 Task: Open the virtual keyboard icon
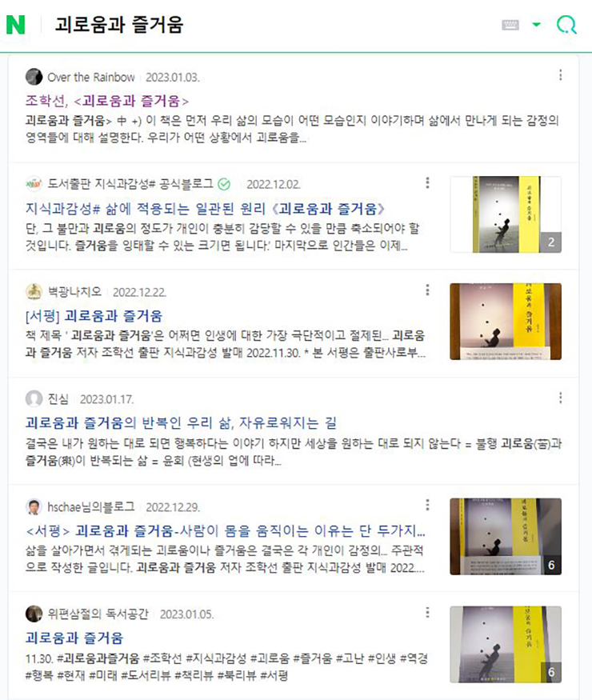[x=510, y=25]
